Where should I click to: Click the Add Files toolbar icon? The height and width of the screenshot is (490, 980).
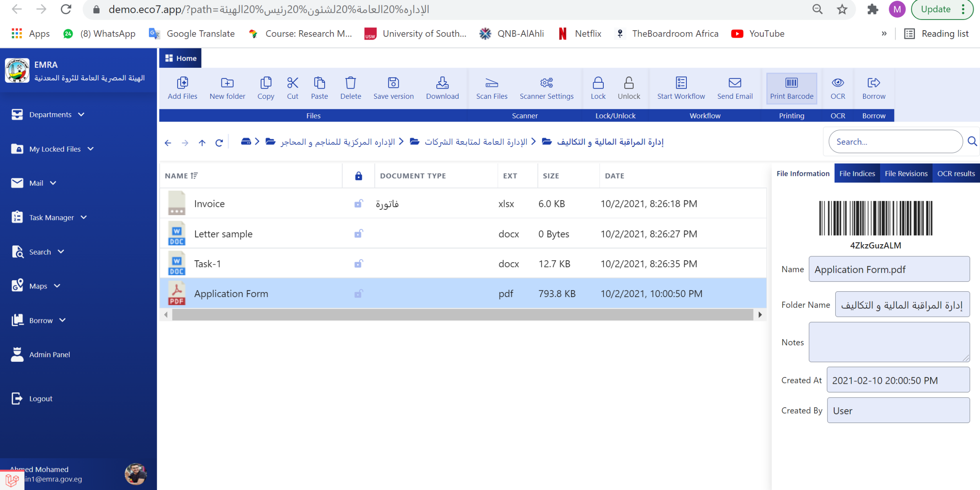182,83
